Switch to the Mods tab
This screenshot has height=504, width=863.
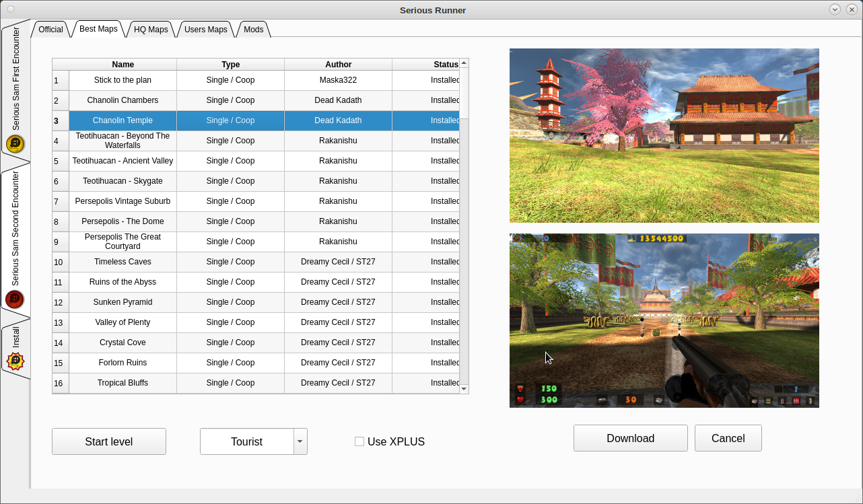(x=254, y=30)
